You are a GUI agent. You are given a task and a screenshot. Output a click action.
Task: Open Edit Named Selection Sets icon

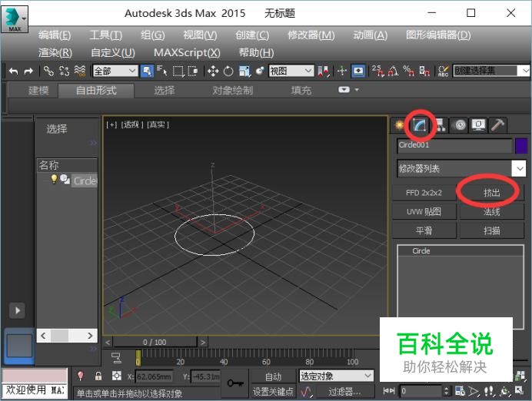pos(444,71)
